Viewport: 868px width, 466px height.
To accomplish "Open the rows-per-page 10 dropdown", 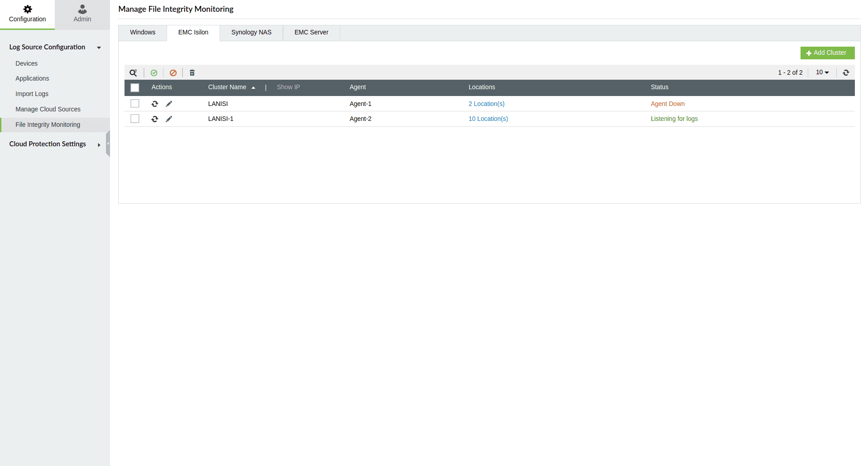I will pyautogui.click(x=822, y=72).
